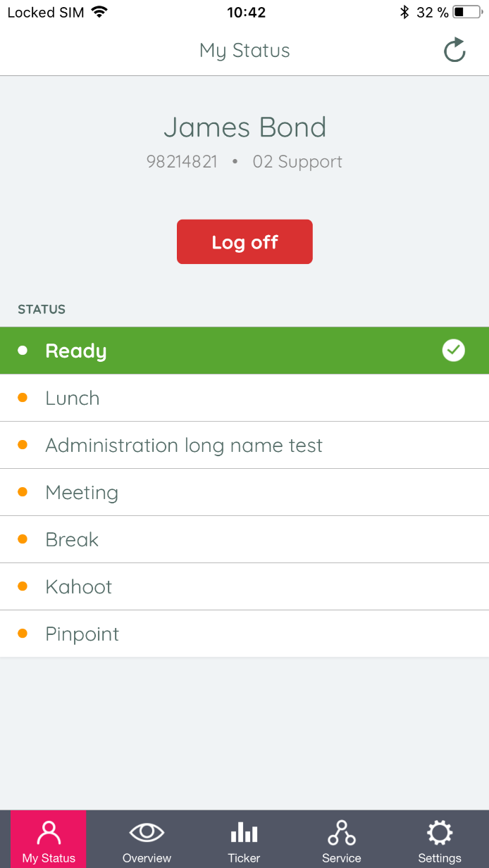This screenshot has height=868, width=489.
Task: Tap the checkmark icon on Ready
Action: [x=454, y=351]
